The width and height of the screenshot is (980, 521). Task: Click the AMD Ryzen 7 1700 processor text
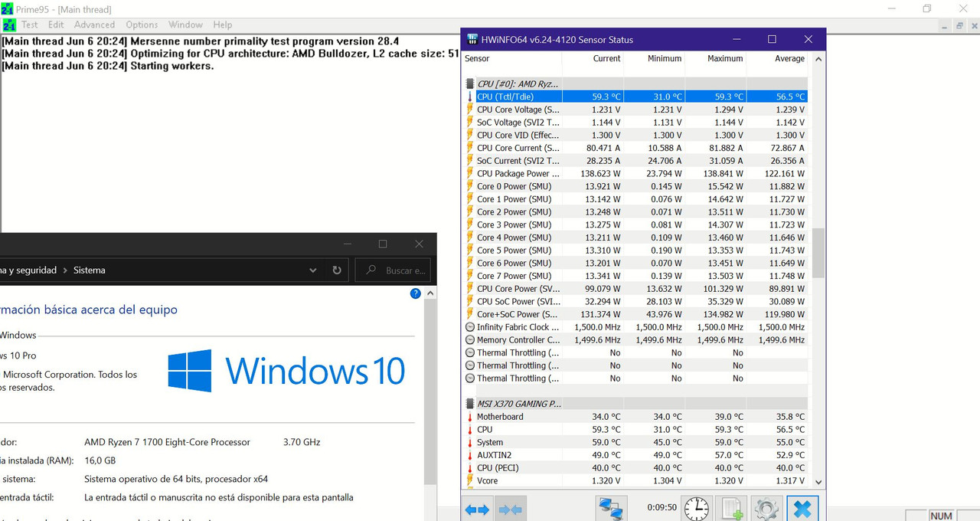167,442
